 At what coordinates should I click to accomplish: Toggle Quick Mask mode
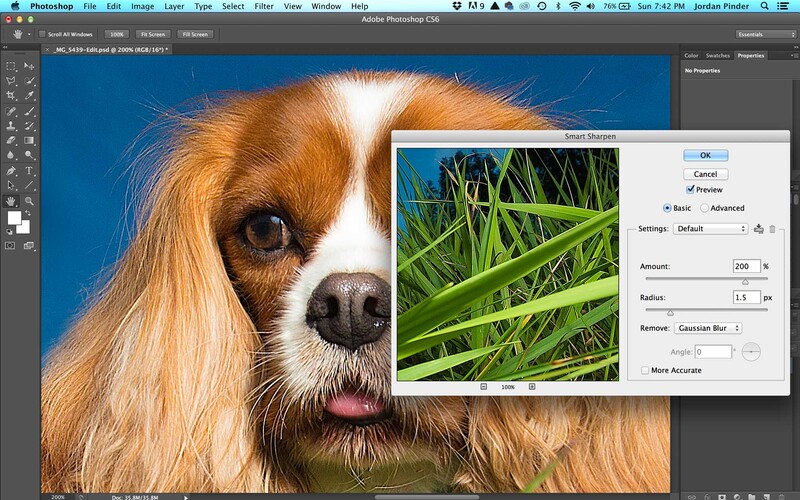(x=10, y=245)
